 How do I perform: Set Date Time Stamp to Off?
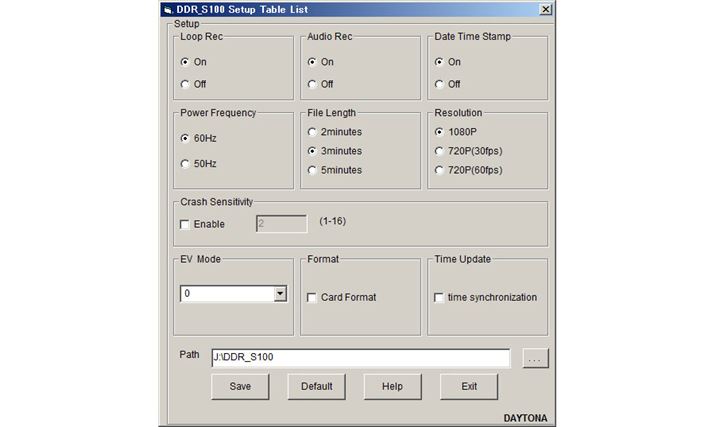(439, 84)
